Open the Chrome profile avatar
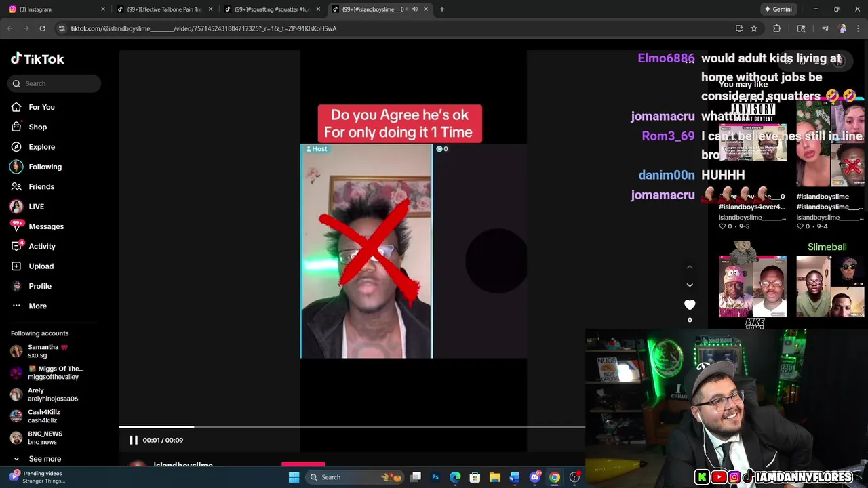 pos(842,28)
